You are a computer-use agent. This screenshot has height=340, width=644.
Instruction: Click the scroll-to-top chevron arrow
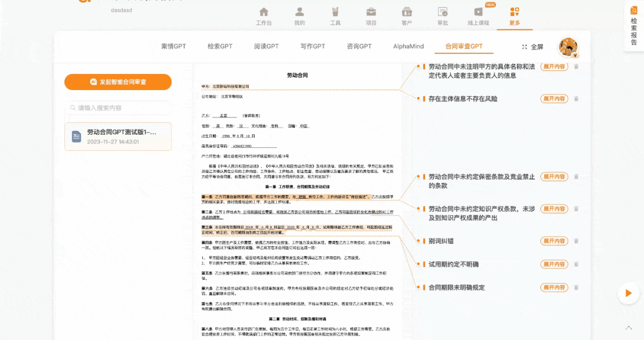pyautogui.click(x=629, y=327)
